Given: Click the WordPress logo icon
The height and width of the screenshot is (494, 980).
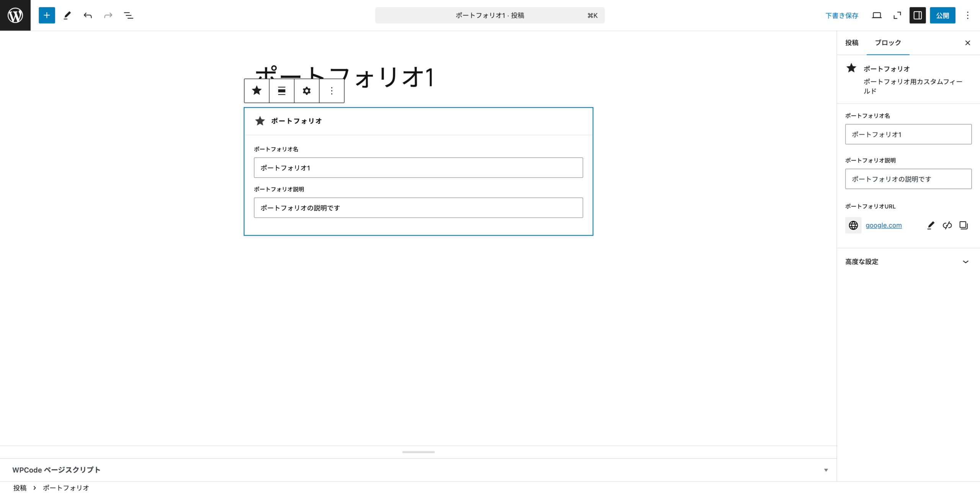Looking at the screenshot, I should (15, 15).
